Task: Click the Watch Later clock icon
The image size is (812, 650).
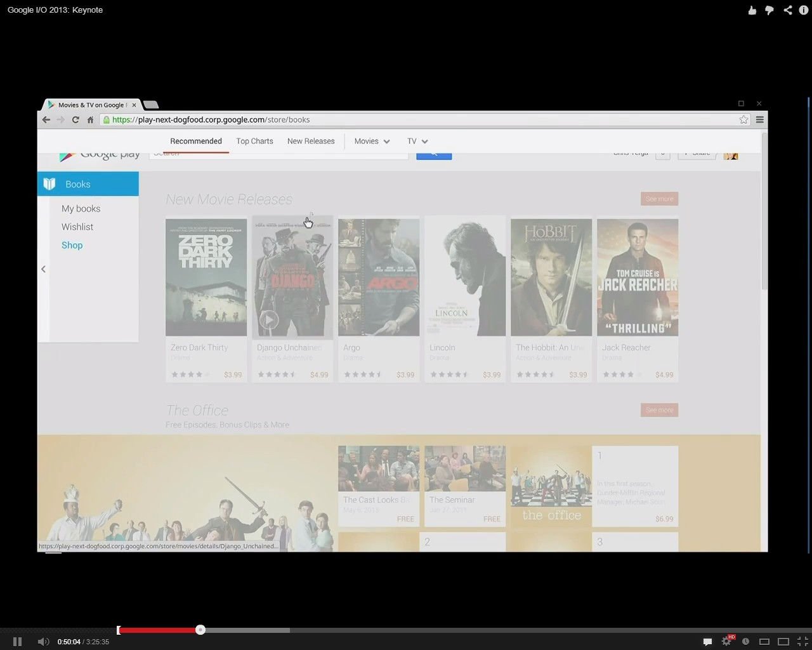Action: (x=745, y=642)
